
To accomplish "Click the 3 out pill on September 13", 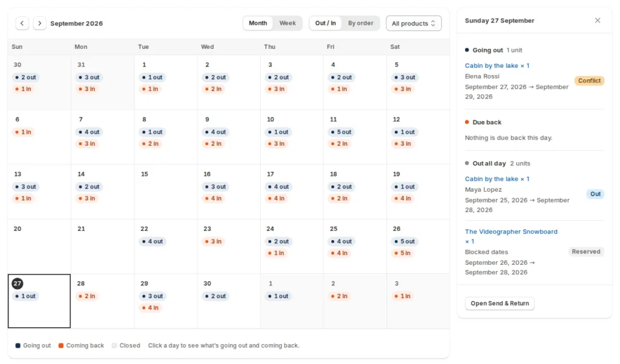I will 26,187.
